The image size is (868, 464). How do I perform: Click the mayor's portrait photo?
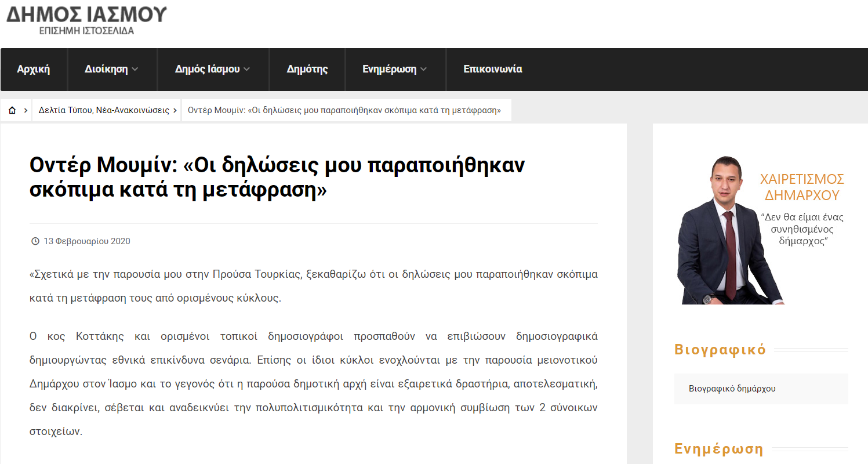click(x=719, y=232)
